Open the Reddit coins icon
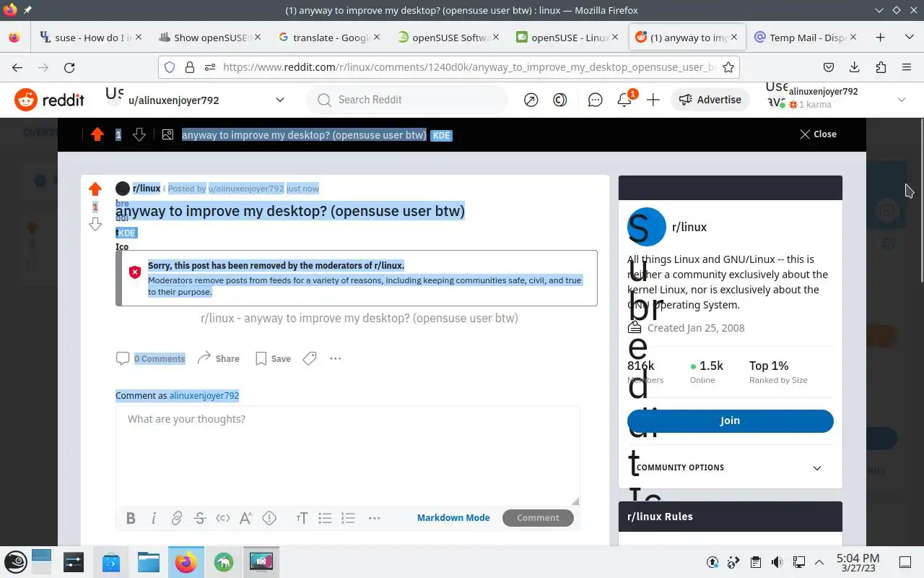The height and width of the screenshot is (578, 924). tap(559, 100)
